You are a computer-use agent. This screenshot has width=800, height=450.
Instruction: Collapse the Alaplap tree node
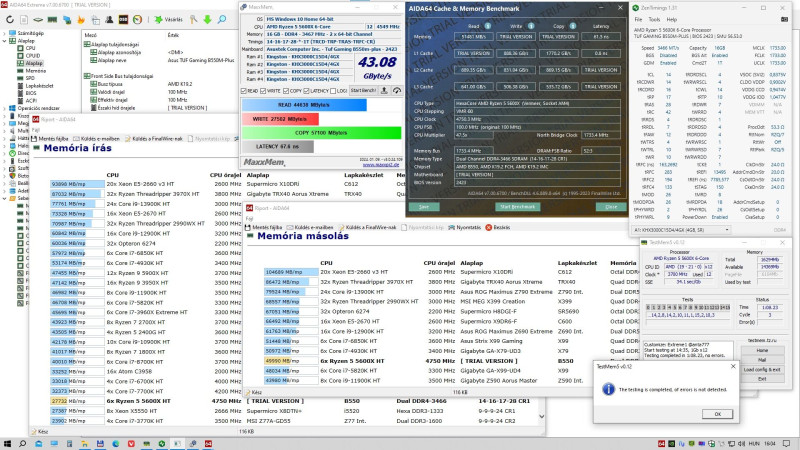click(5, 41)
